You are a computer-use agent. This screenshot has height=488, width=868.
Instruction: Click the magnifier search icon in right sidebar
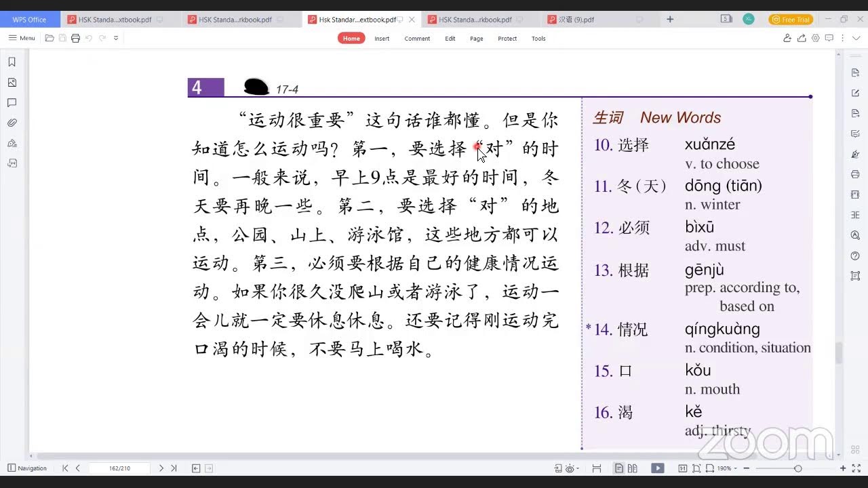(855, 235)
